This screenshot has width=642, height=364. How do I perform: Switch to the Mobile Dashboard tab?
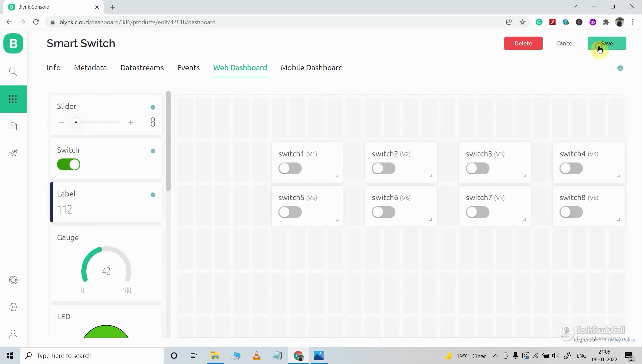click(x=312, y=68)
